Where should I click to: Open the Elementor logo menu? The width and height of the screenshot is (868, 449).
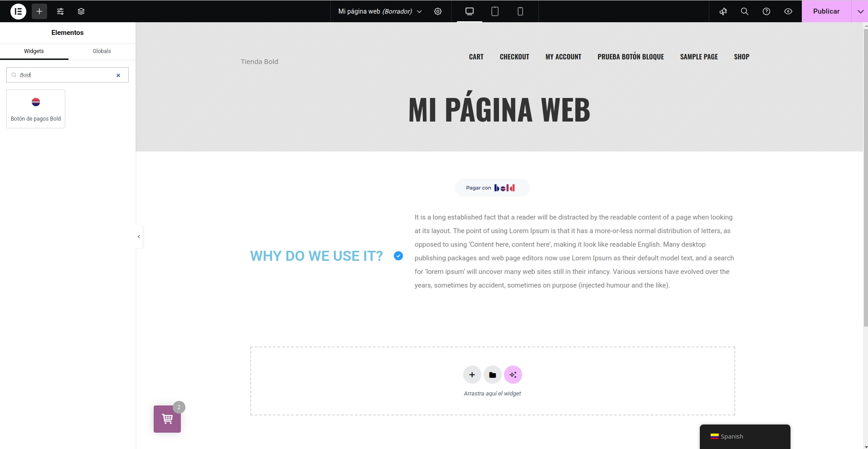tap(18, 11)
